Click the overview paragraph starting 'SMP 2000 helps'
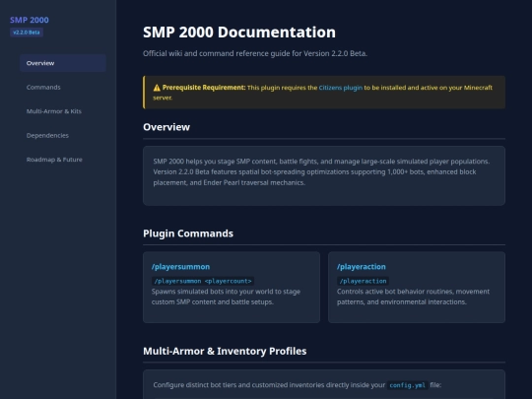This screenshot has width=532, height=399. pos(321,172)
